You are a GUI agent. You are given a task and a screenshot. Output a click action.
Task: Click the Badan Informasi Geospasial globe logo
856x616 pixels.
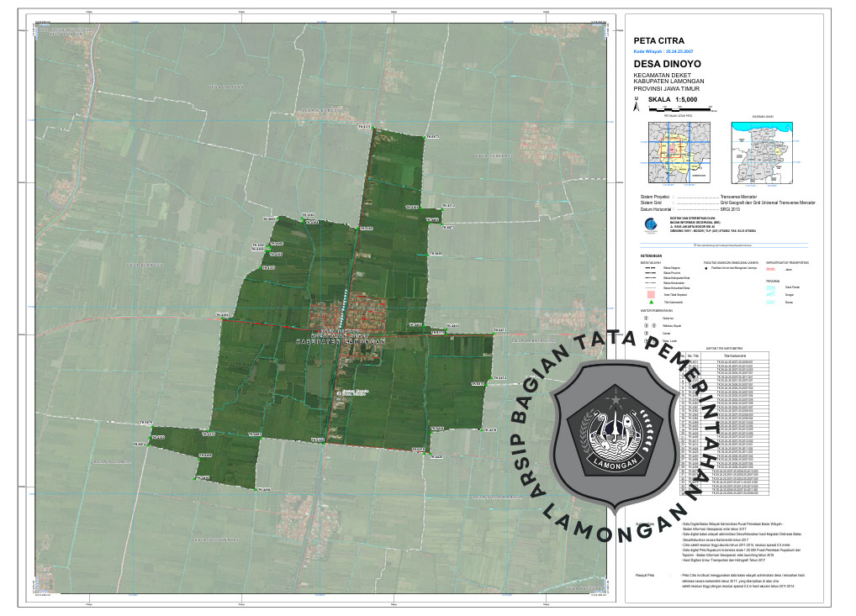tap(646, 224)
